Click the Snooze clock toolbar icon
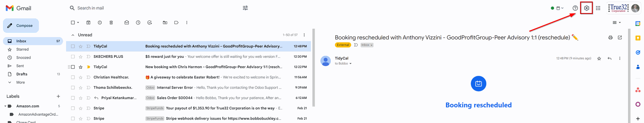The height and width of the screenshot is (123, 644). (138, 22)
